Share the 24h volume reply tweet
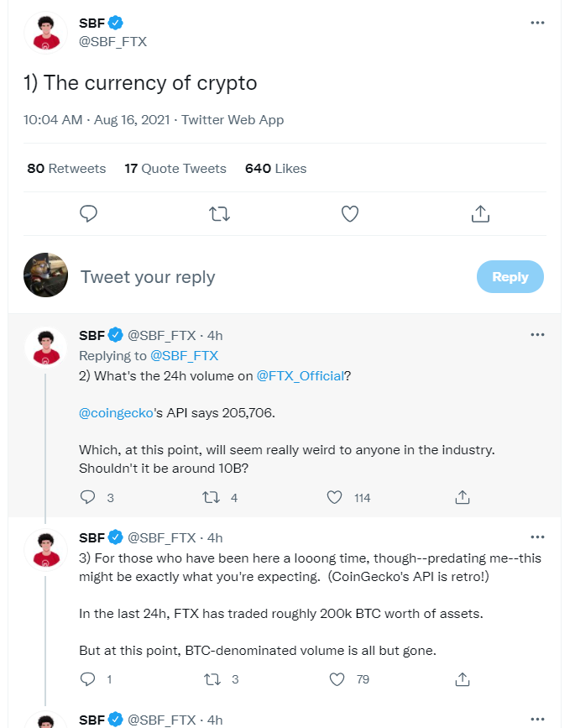 tap(462, 497)
